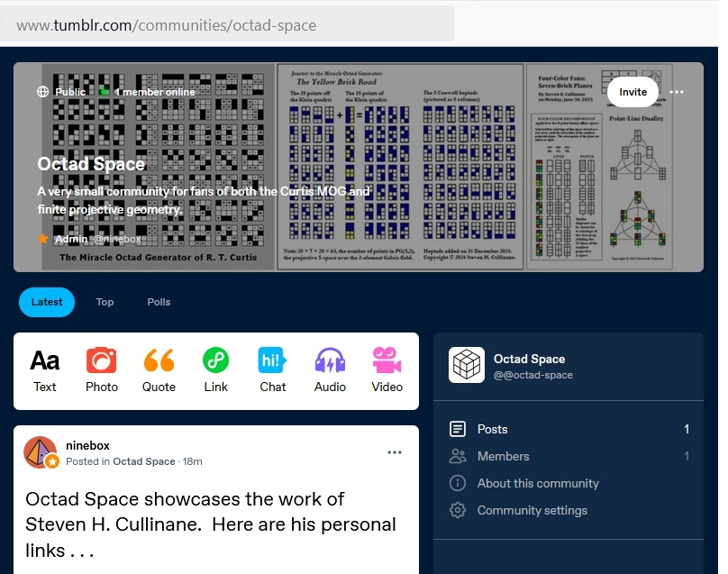Create a new Video post
728x574 pixels.
(387, 370)
